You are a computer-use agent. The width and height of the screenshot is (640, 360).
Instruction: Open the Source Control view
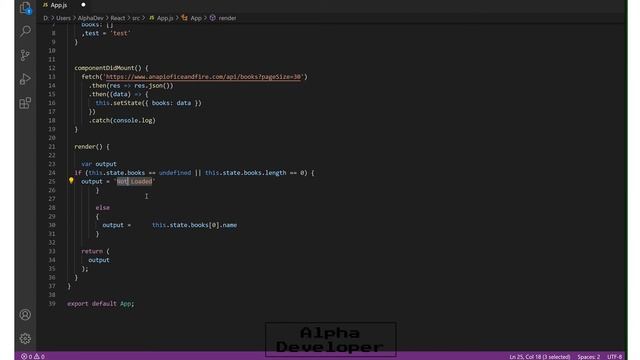click(x=25, y=55)
